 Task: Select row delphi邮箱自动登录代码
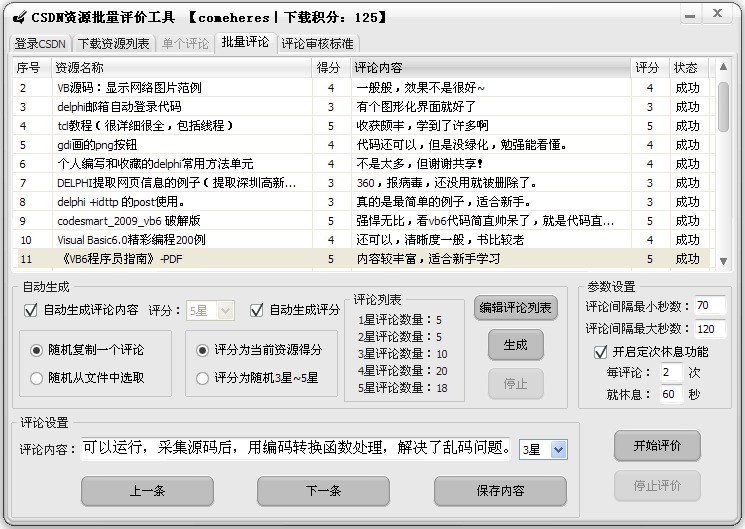click(361, 106)
